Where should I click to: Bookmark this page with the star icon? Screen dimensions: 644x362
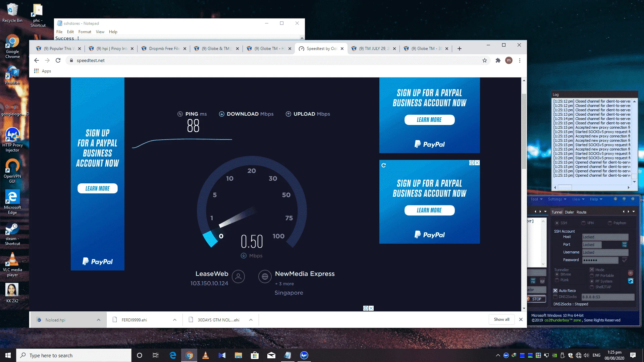pos(484,60)
